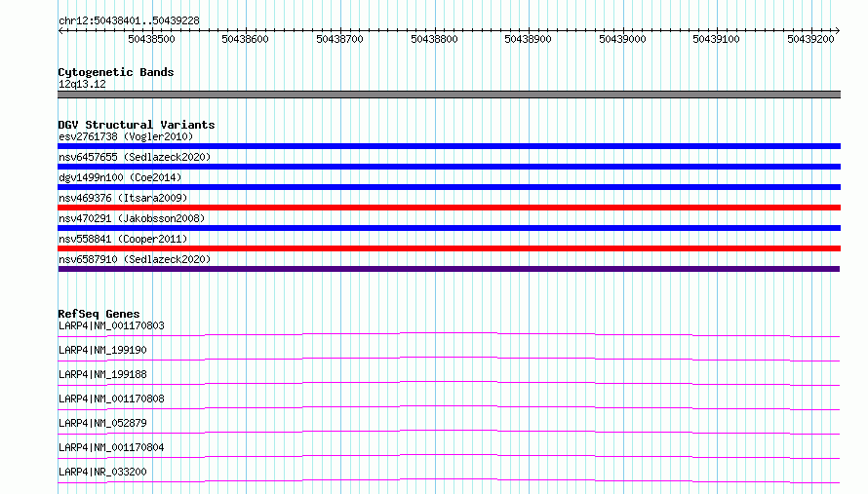Click the blue bar for nsv470291
This screenshot has height=494, width=868.
449,228
